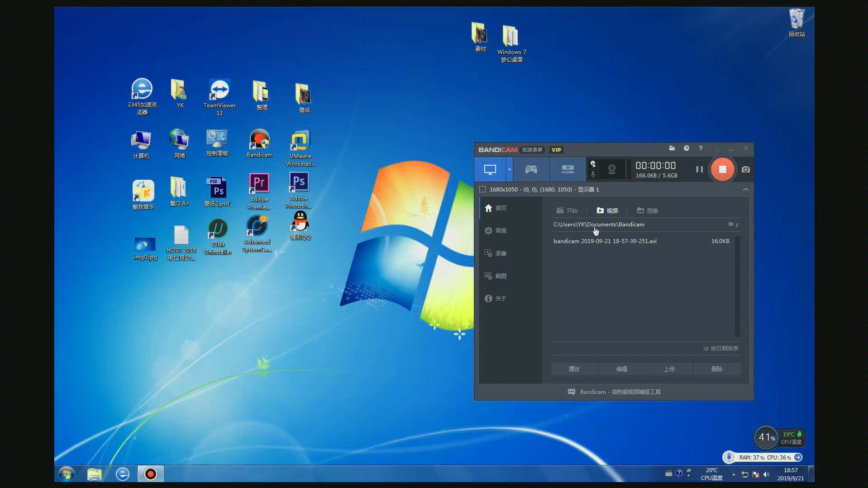Image resolution: width=868 pixels, height=488 pixels.
Task: Click the video list scrollbar in Bandicam
Action: point(738,286)
